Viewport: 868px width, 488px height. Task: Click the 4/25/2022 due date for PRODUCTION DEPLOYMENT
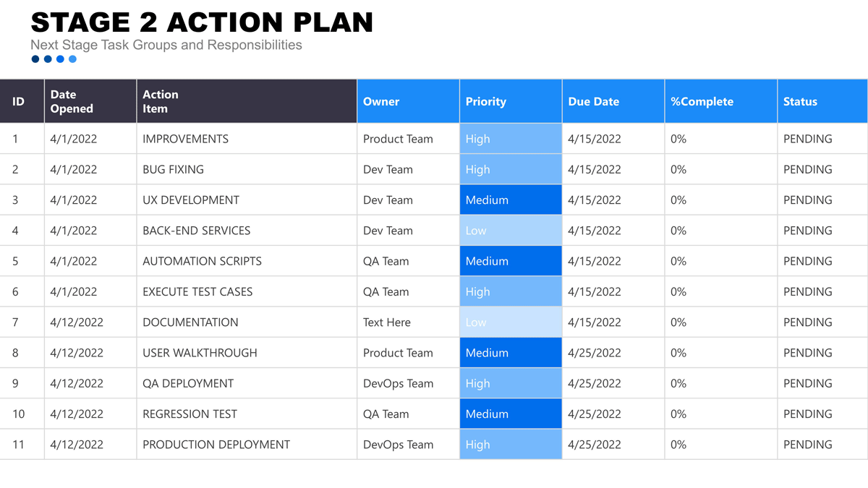[595, 445]
